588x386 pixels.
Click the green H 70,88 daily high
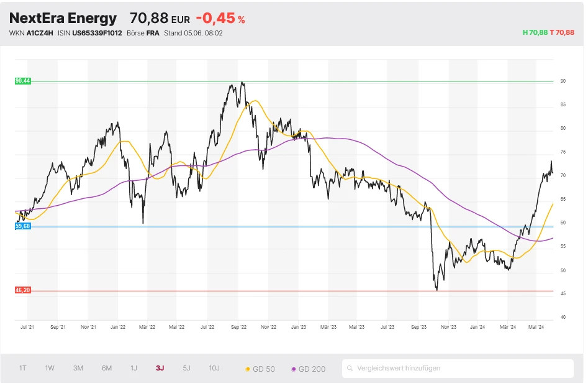tap(535, 32)
